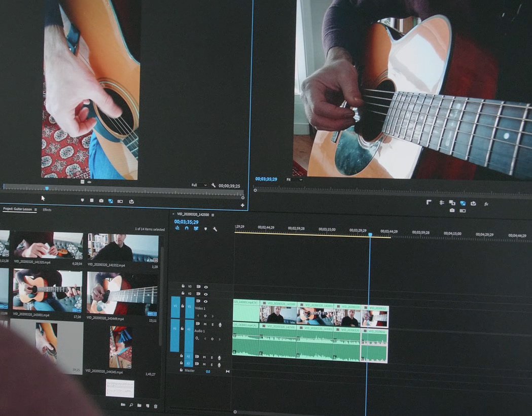Export a frame from the Program monitor
This screenshot has height=416, width=532.
click(452, 211)
